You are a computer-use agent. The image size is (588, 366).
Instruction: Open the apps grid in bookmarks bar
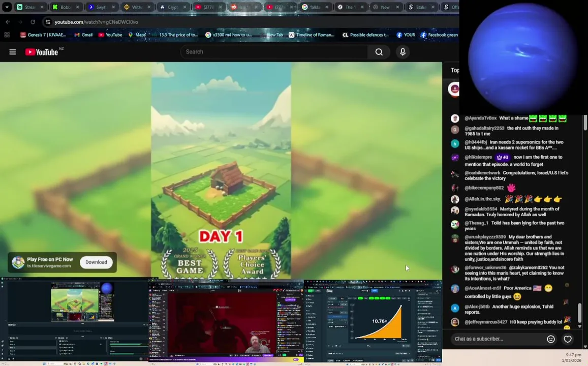click(7, 35)
